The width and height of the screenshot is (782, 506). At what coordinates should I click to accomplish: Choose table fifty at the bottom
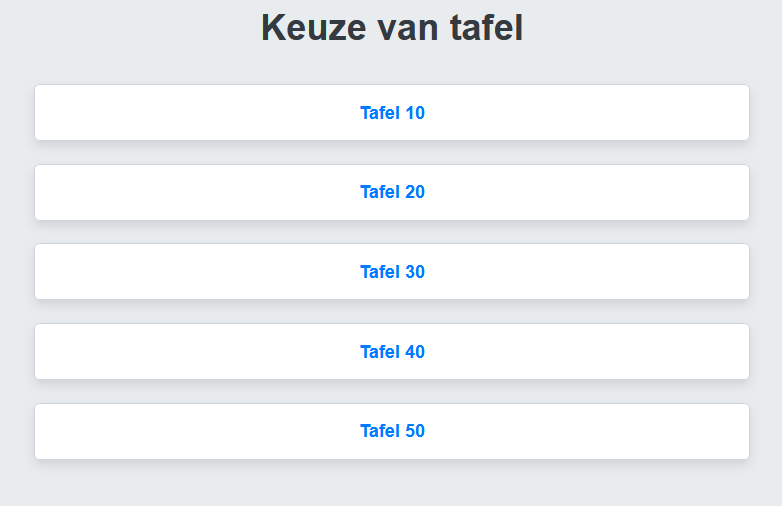click(x=392, y=431)
